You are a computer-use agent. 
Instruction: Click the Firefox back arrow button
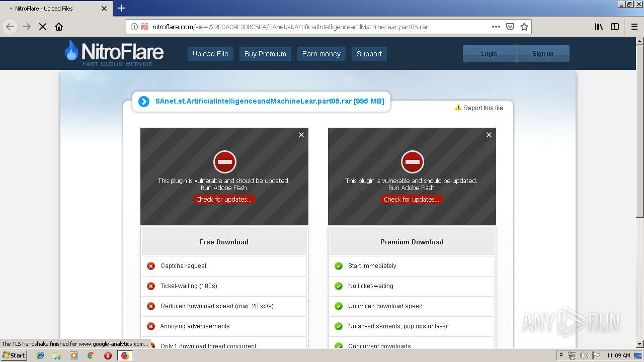10,27
